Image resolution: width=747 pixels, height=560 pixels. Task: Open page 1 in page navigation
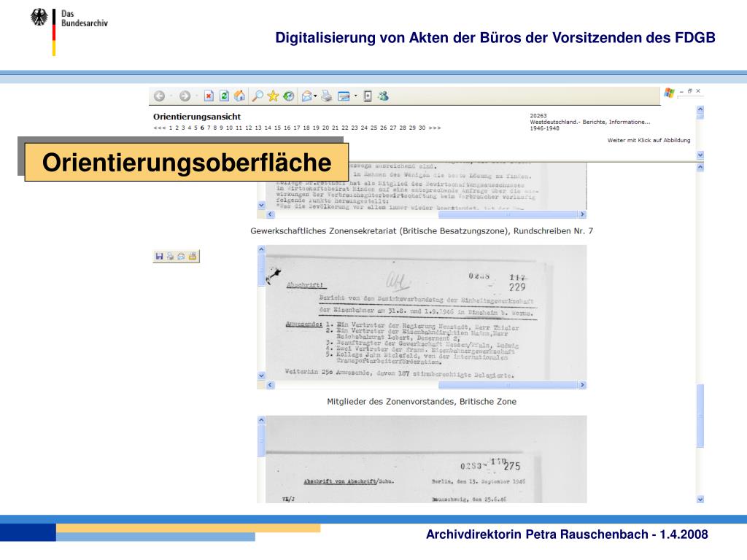171,128
